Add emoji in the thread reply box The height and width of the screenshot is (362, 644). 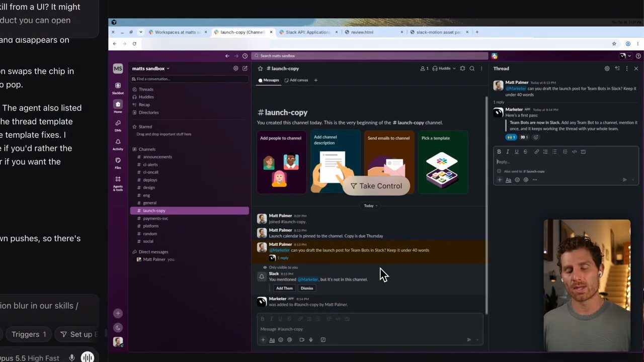(x=517, y=179)
